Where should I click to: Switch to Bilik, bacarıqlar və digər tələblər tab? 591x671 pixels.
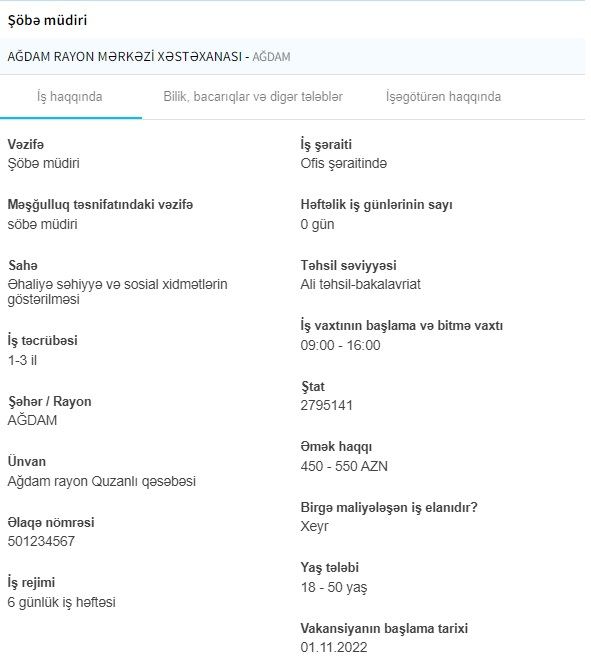pyautogui.click(x=253, y=97)
